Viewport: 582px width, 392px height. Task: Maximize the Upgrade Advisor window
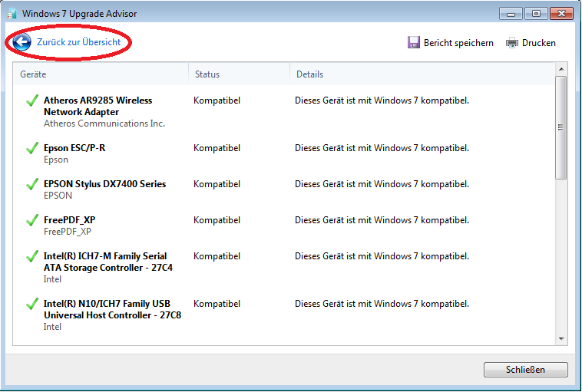tap(536, 14)
